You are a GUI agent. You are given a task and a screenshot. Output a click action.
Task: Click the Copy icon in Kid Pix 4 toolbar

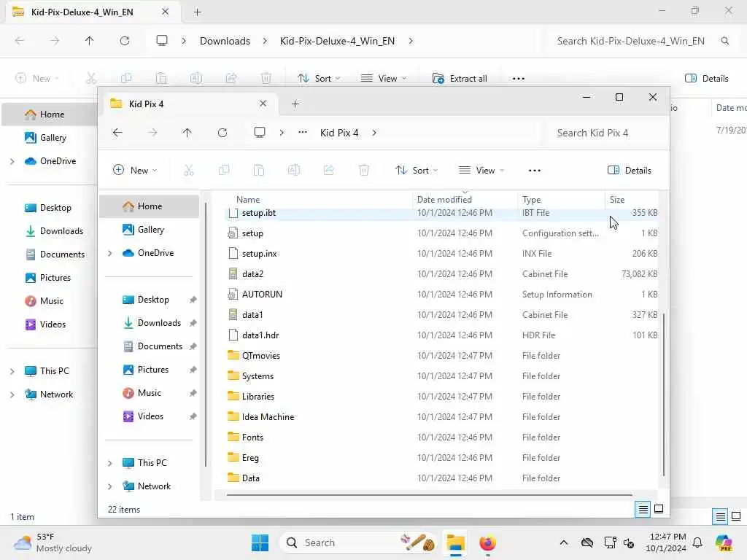pyautogui.click(x=224, y=171)
